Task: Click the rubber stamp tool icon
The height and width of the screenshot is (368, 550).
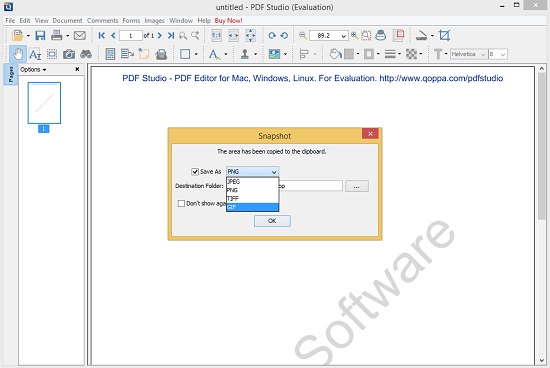Action: coord(244,54)
